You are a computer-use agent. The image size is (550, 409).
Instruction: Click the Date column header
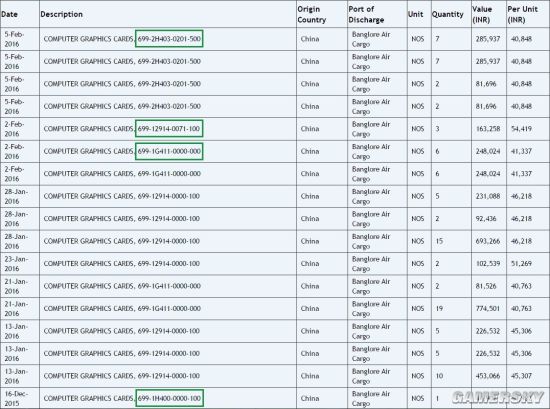pos(9,14)
